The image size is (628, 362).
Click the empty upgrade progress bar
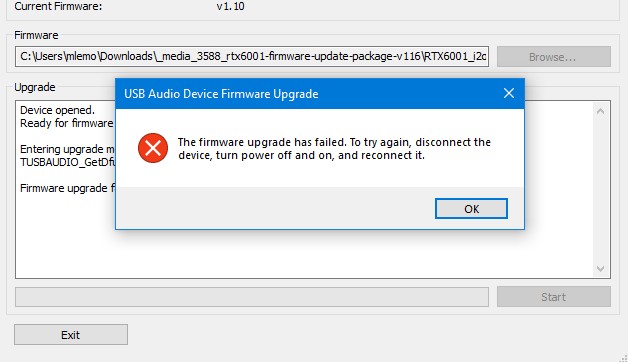click(252, 297)
